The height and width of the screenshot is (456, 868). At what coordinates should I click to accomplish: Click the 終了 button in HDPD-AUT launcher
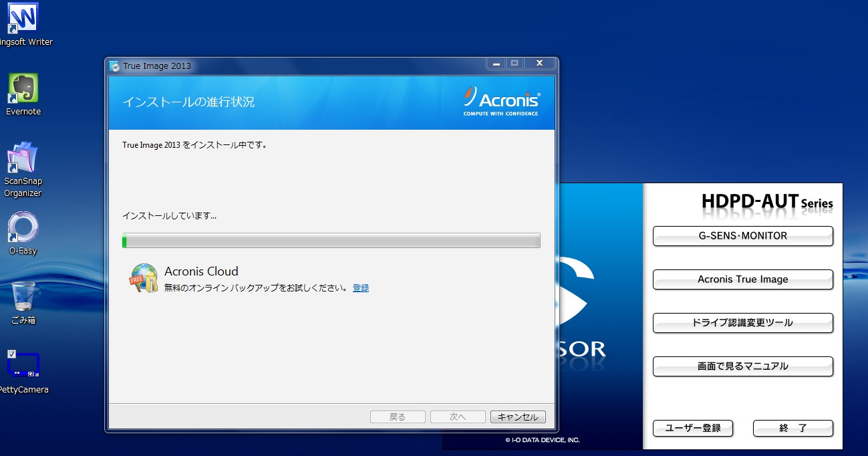[793, 428]
